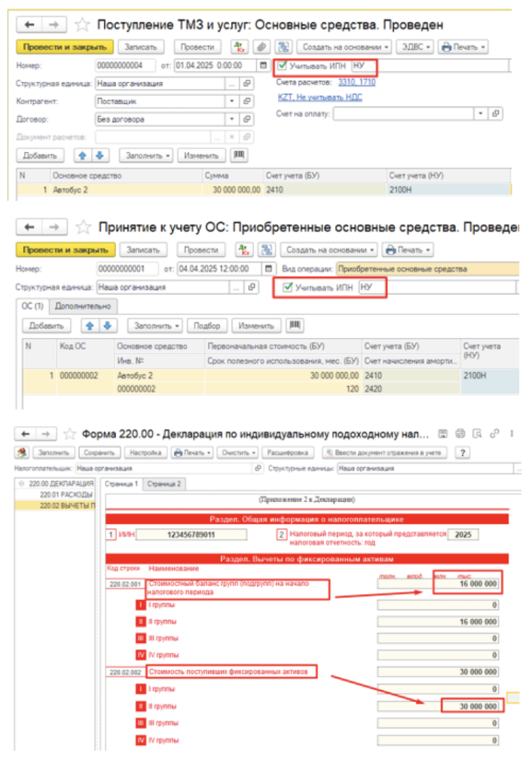This screenshot has width=532, height=772.
Task: Open Страница 2 tab of the declaration
Action: coord(164,483)
